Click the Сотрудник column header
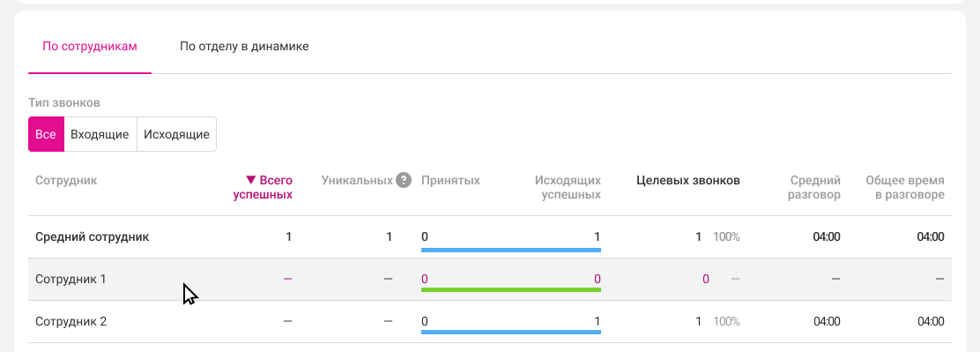This screenshot has height=352, width=980. point(66,181)
